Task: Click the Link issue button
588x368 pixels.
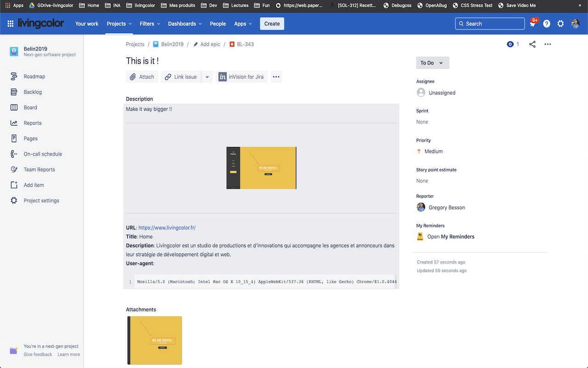Action: (181, 77)
